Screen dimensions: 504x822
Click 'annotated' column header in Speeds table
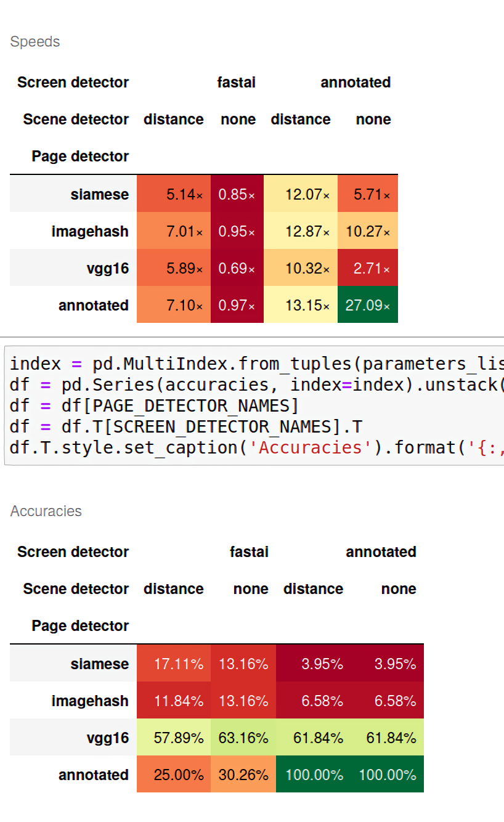point(356,83)
